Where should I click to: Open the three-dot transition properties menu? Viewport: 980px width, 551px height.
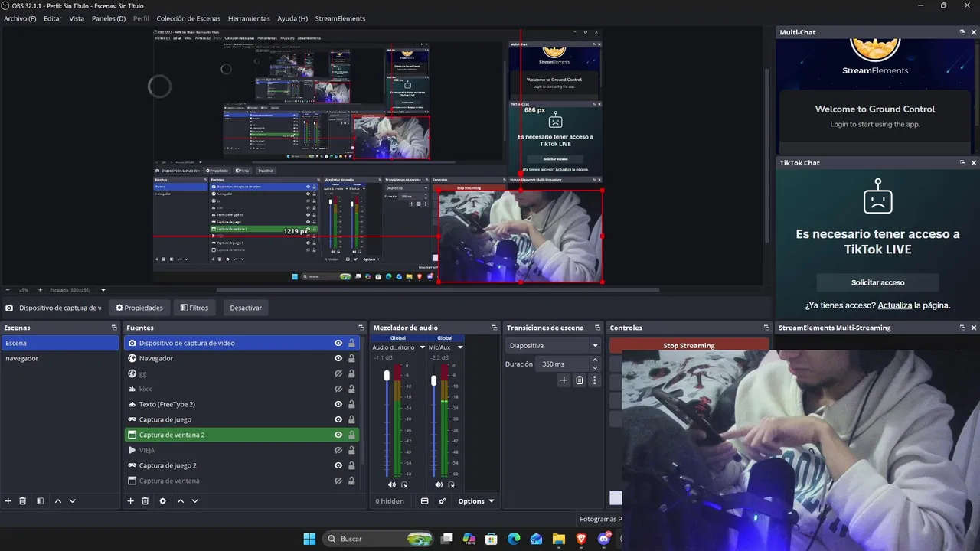[594, 380]
